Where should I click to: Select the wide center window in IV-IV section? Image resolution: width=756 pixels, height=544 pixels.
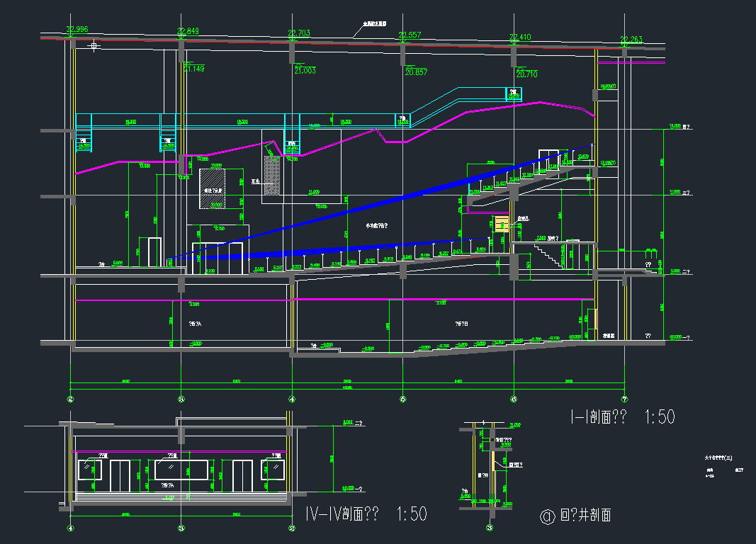[x=181, y=469]
